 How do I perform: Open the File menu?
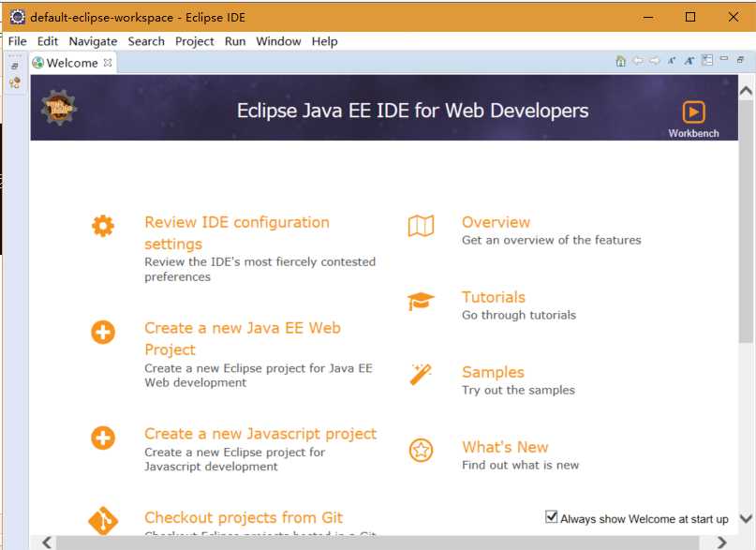coord(18,41)
